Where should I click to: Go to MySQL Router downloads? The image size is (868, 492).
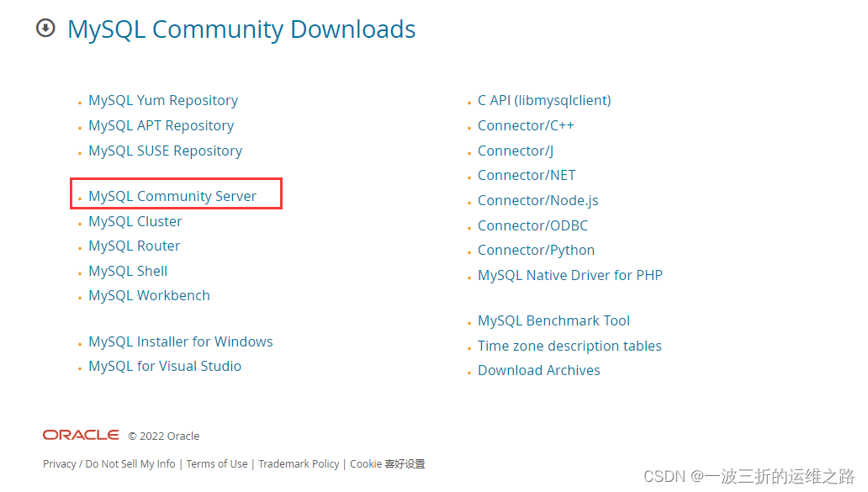[x=135, y=246]
